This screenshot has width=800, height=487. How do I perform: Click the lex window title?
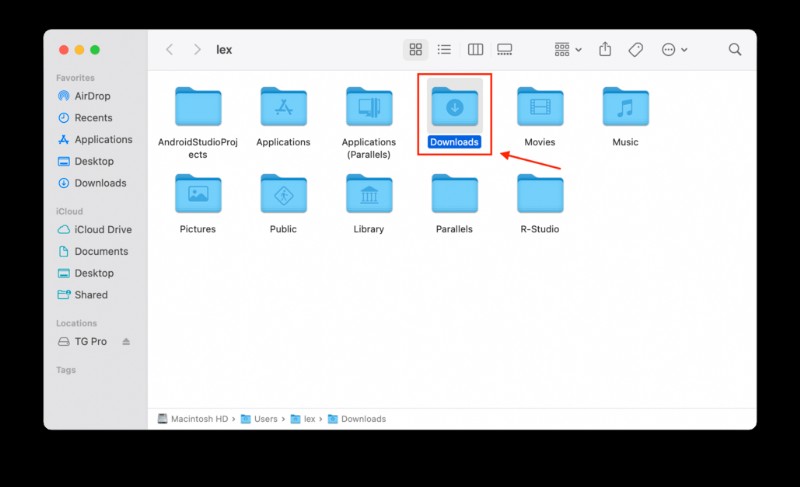point(224,49)
